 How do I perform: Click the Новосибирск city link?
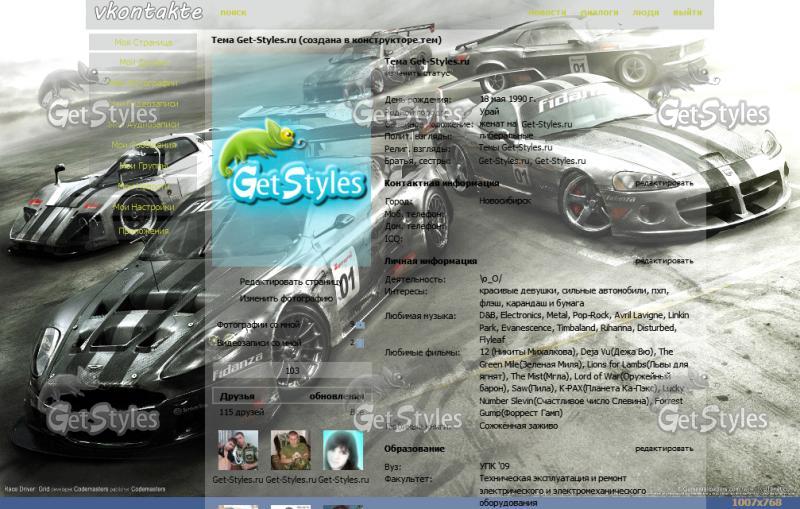[x=505, y=200]
